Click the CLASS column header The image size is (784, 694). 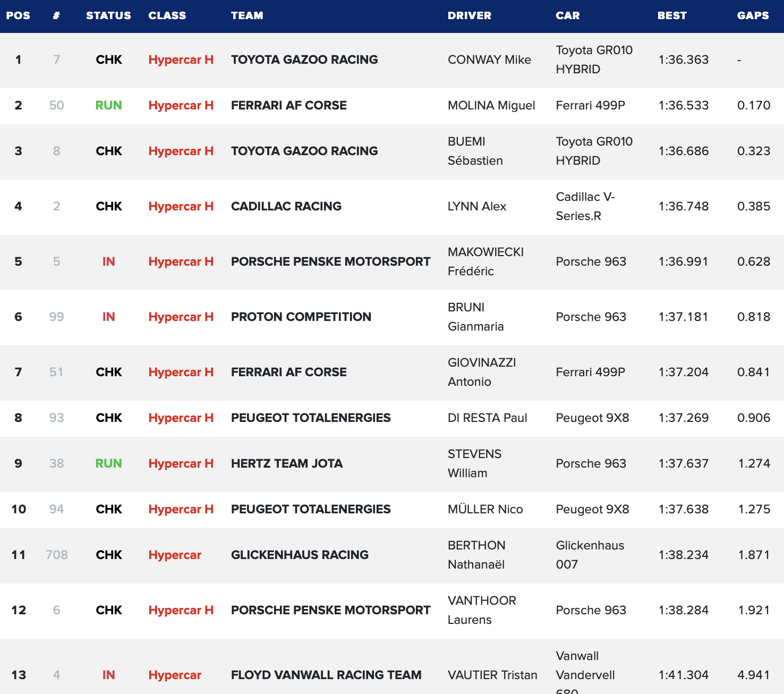(x=167, y=15)
